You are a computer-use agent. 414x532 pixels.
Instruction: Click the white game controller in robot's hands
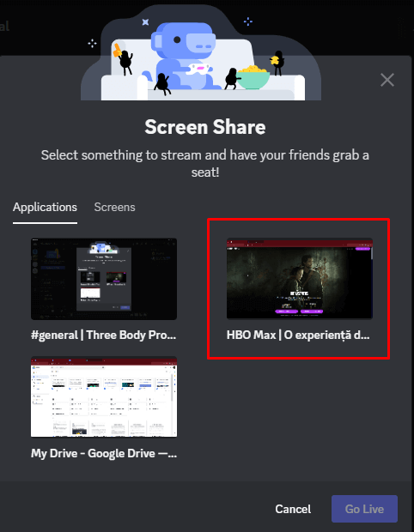point(198,69)
